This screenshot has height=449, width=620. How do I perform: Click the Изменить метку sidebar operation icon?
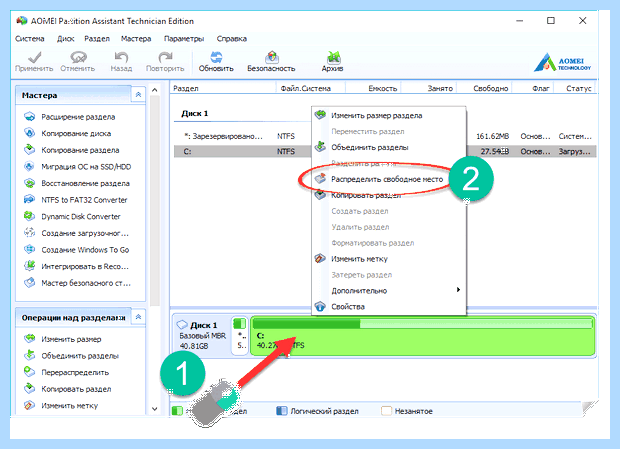pos(30,405)
